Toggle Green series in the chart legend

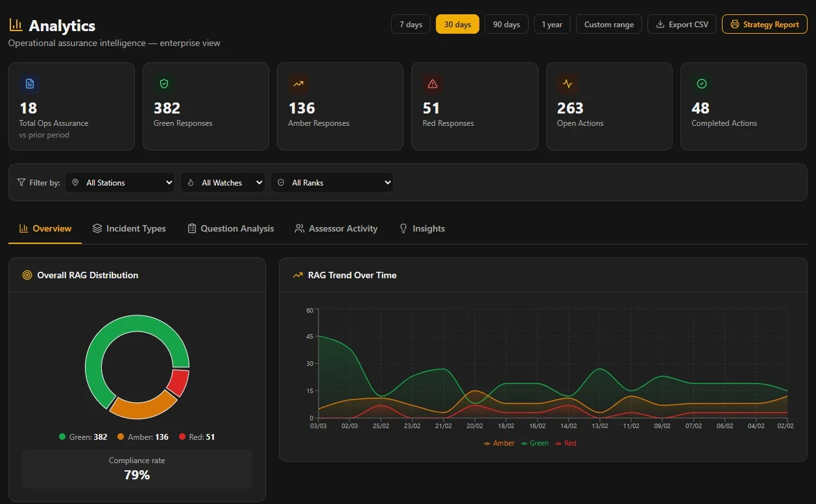point(535,444)
